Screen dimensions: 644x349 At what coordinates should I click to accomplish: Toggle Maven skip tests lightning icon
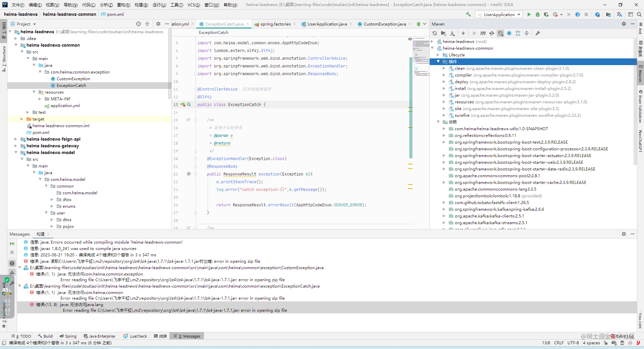[x=509, y=33]
